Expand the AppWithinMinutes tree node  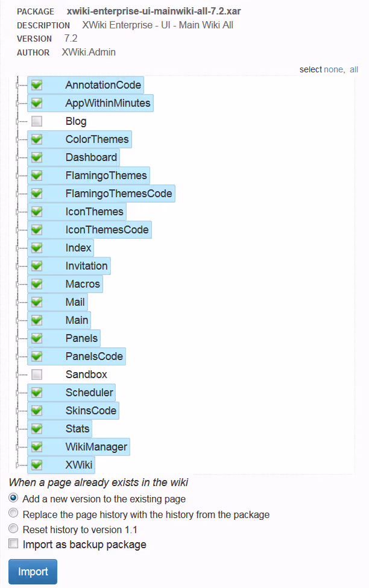point(17,103)
